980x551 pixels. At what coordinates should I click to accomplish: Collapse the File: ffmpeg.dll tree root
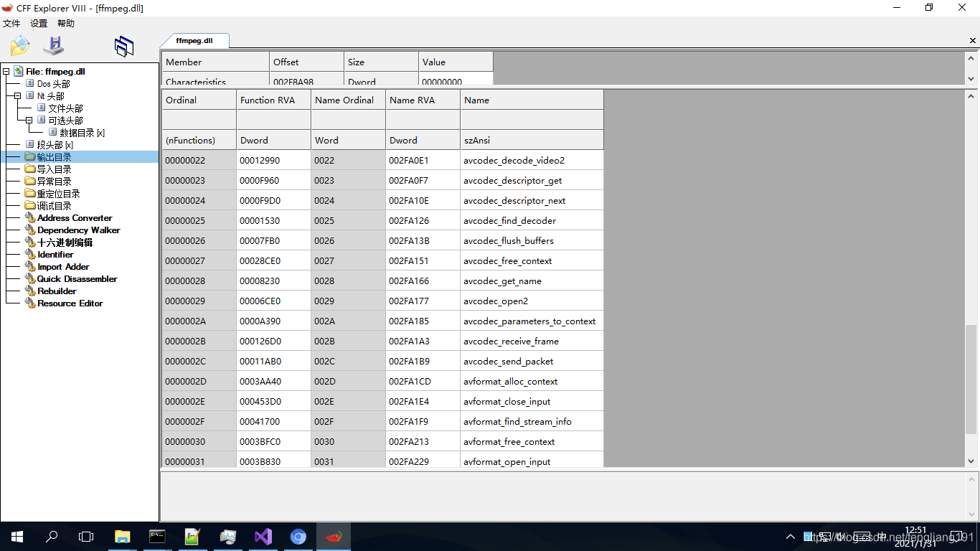(6, 72)
